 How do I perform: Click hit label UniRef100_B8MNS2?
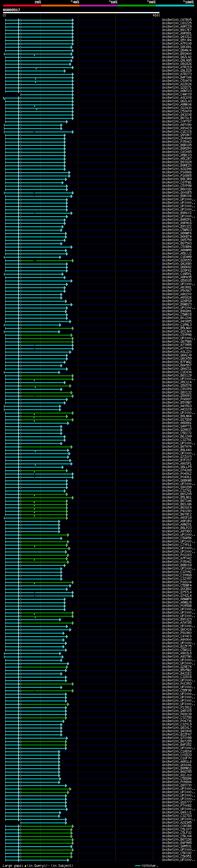177,768
